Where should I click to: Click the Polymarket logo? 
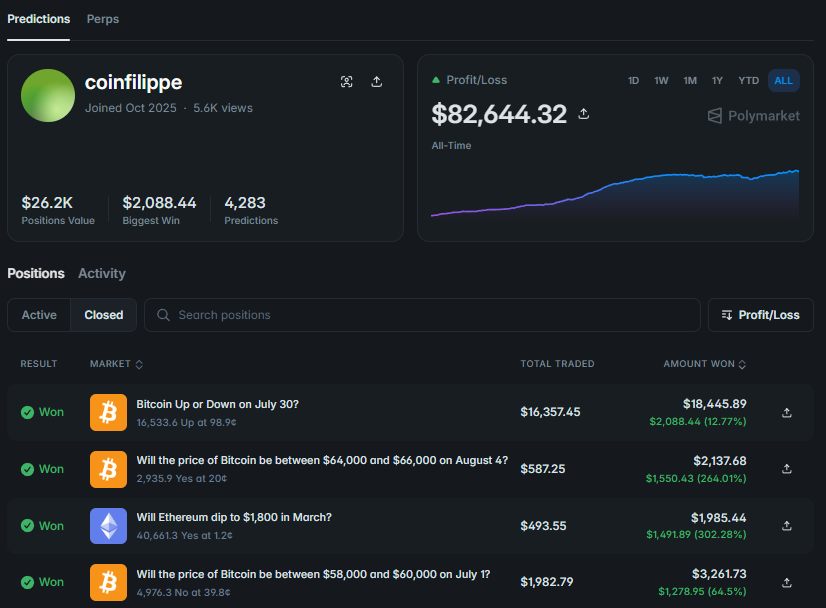tap(753, 116)
